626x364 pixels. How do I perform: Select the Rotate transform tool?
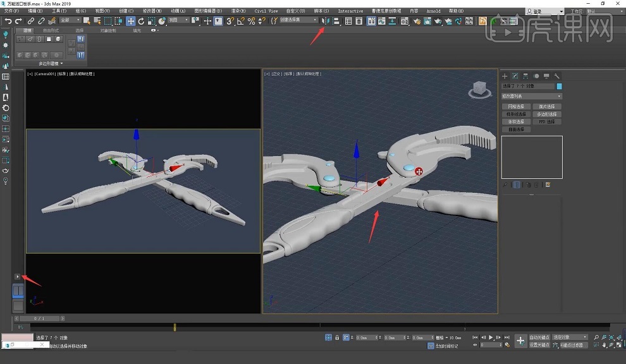141,21
